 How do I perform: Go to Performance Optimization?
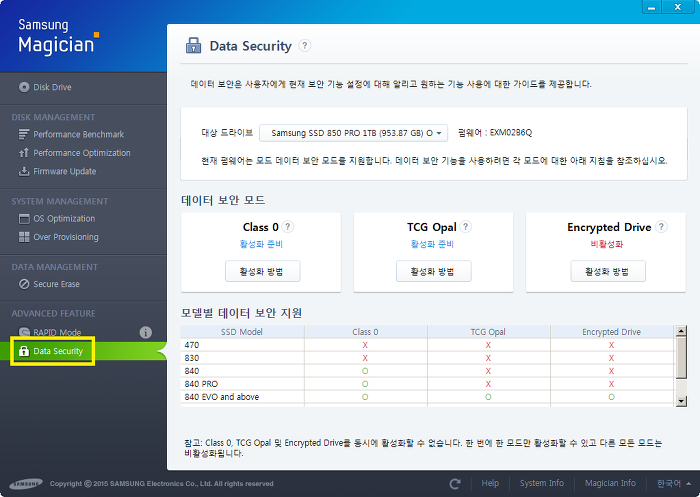74,153
